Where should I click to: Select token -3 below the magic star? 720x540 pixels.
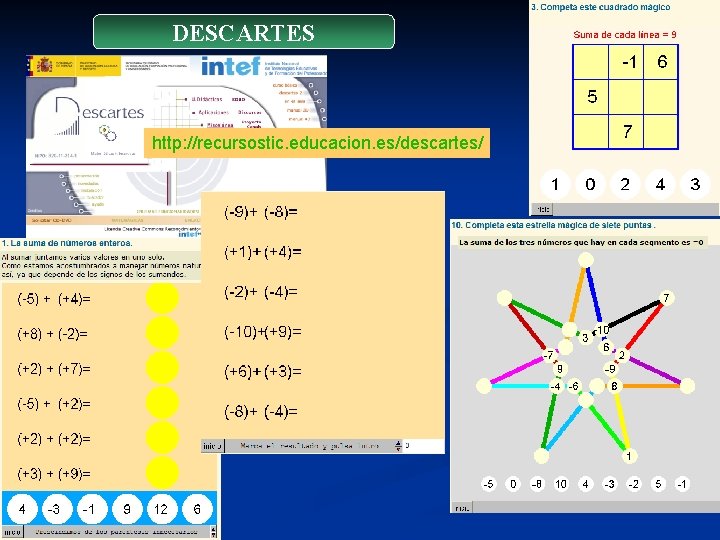coord(610,484)
